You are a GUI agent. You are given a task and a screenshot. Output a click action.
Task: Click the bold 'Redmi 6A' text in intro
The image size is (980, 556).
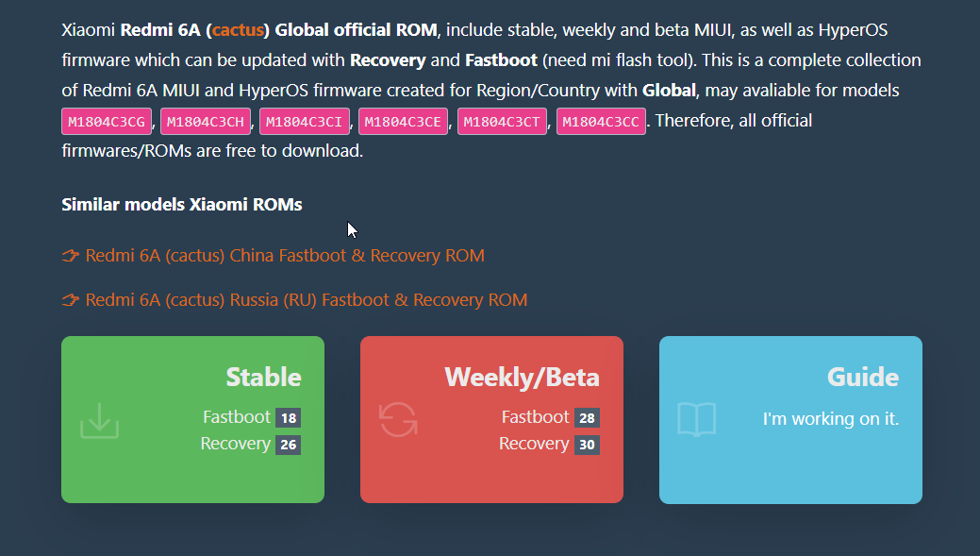[160, 30]
